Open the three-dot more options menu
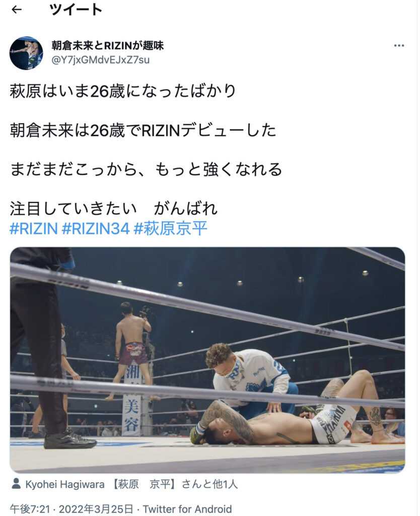Viewport: 420px width, 516px height. coord(399,45)
